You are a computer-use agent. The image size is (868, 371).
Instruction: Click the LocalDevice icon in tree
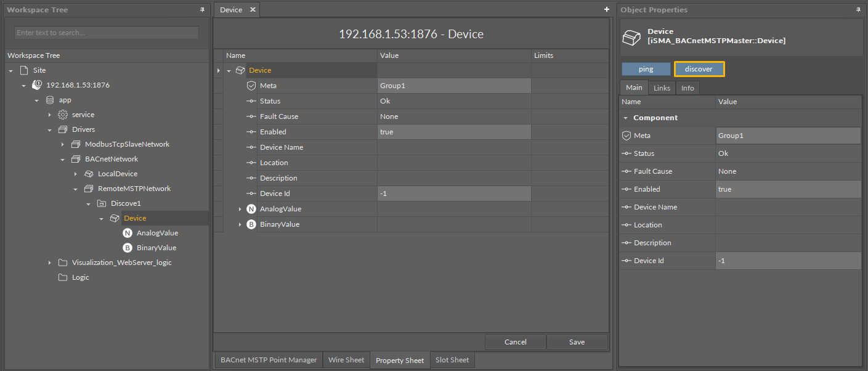click(x=89, y=174)
